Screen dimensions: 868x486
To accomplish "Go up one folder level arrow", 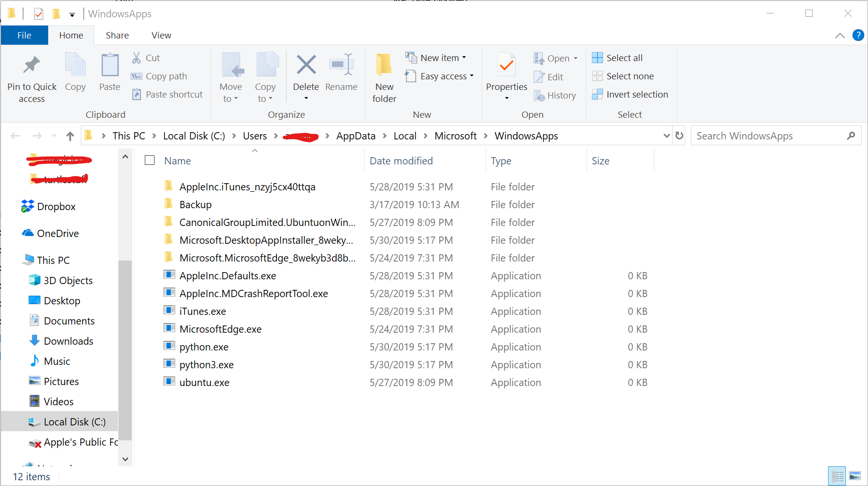I will (x=70, y=136).
